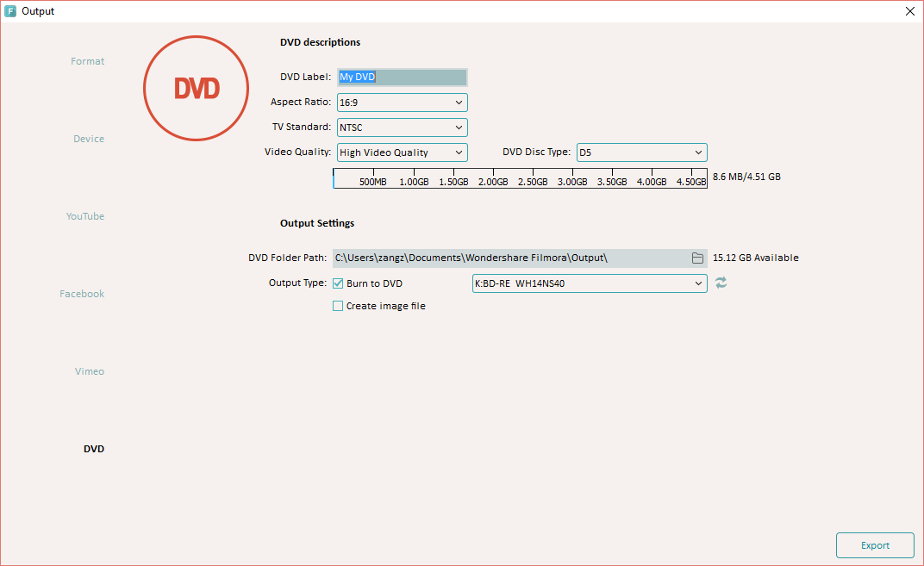Expand the TV Standard NTSC dropdown
This screenshot has width=924, height=566.
point(403,128)
